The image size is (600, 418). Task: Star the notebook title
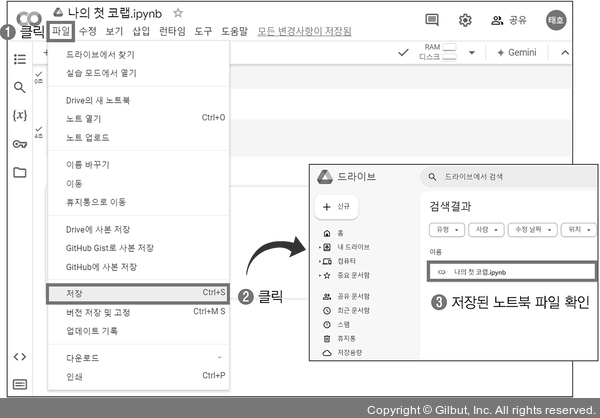pos(178,13)
